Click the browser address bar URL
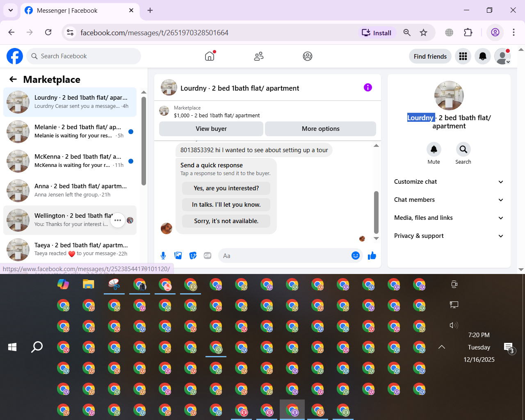Screen dimensions: 525x420 click(x=154, y=33)
